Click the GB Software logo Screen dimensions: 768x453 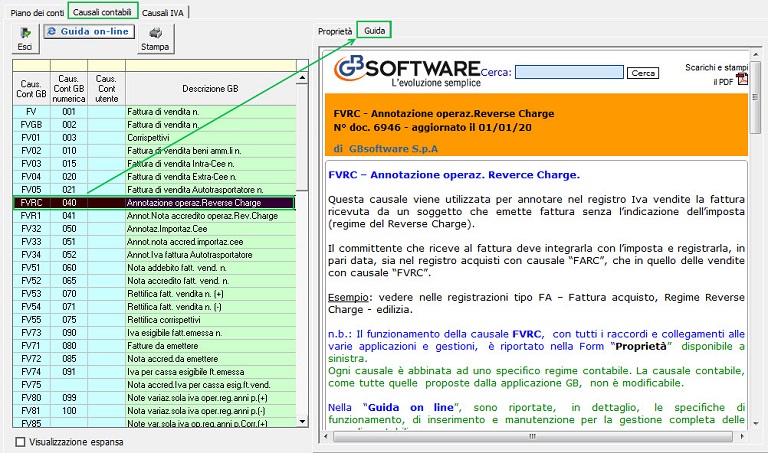(408, 72)
